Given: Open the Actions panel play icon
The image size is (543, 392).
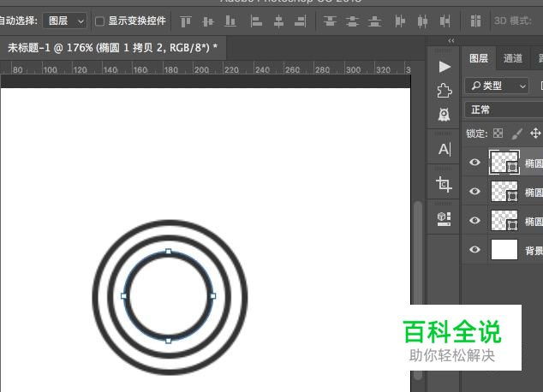Looking at the screenshot, I should coord(445,67).
